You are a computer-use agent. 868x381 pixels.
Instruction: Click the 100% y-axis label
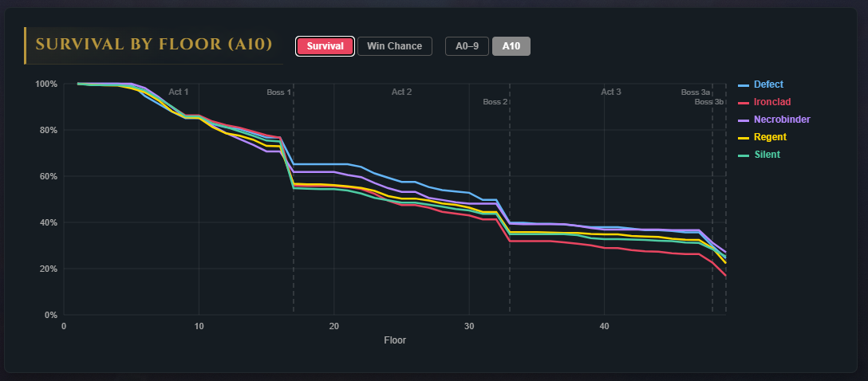coord(46,84)
